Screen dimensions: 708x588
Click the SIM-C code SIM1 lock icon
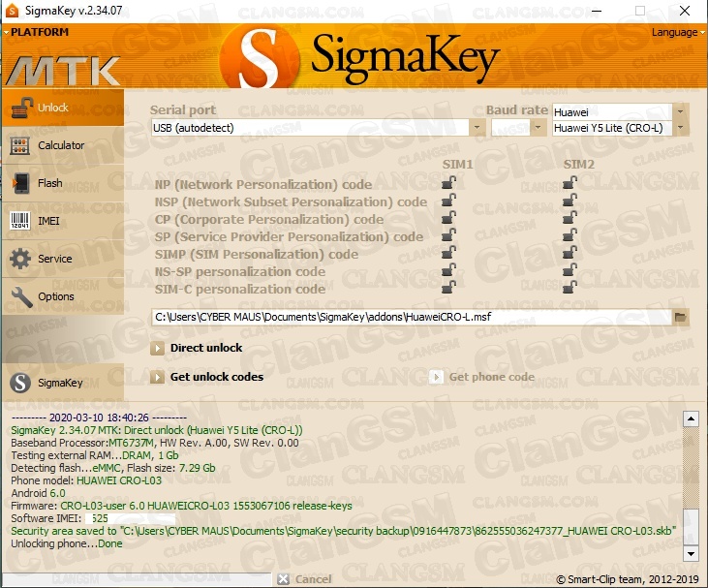pyautogui.click(x=448, y=287)
